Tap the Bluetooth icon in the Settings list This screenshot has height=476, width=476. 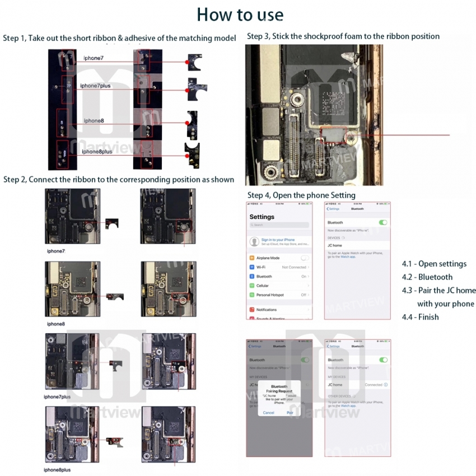pos(251,277)
